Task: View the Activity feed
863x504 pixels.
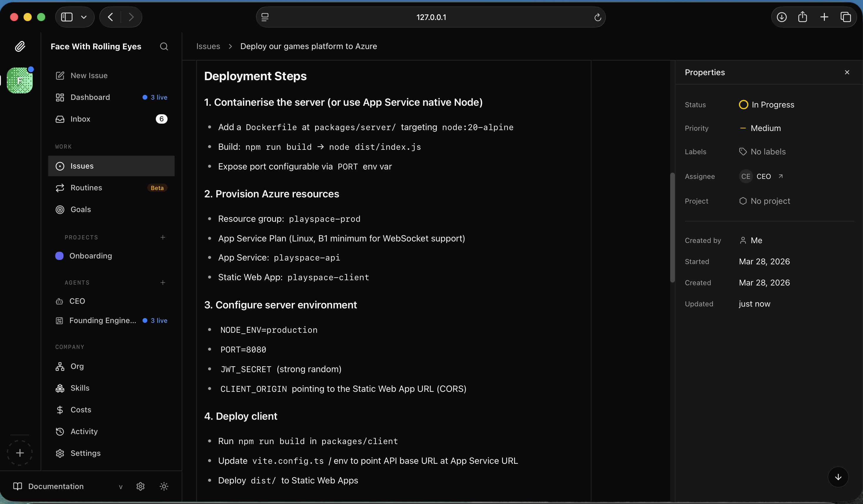Action: tap(83, 431)
